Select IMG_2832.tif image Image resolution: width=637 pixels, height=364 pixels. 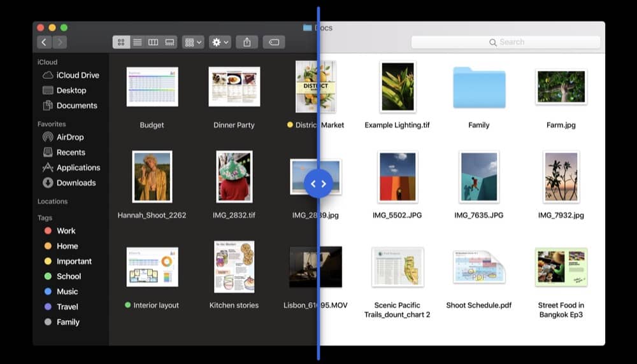pos(234,177)
